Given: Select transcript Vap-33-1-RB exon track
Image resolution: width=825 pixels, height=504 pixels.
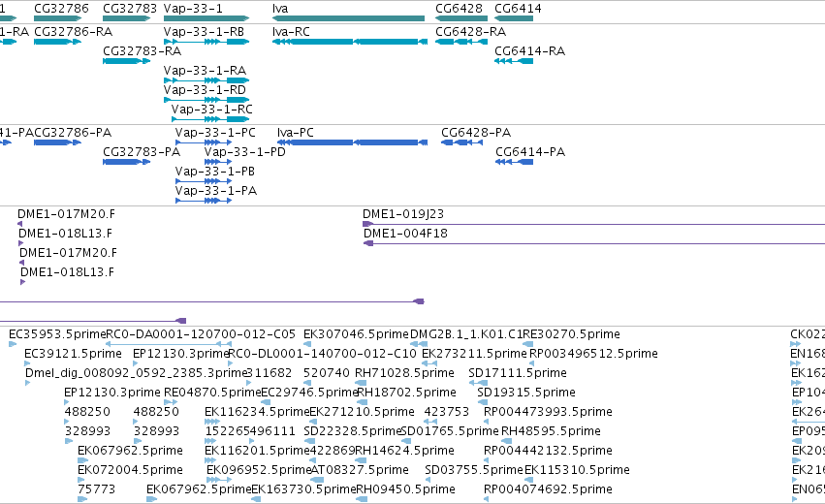Looking at the screenshot, I should coord(206,42).
